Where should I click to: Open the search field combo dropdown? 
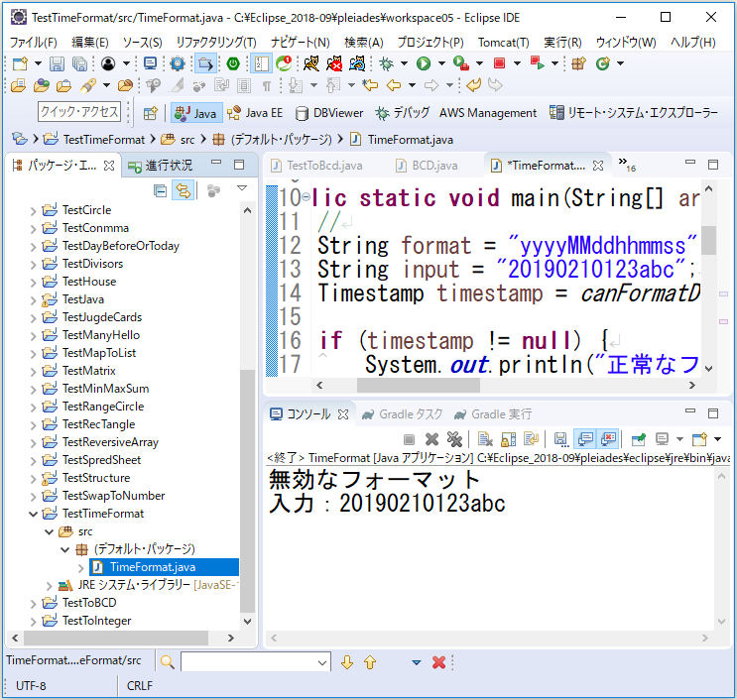[x=322, y=663]
